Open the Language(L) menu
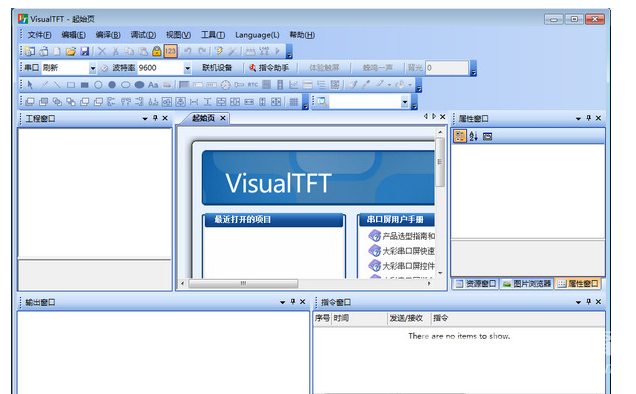 [257, 35]
